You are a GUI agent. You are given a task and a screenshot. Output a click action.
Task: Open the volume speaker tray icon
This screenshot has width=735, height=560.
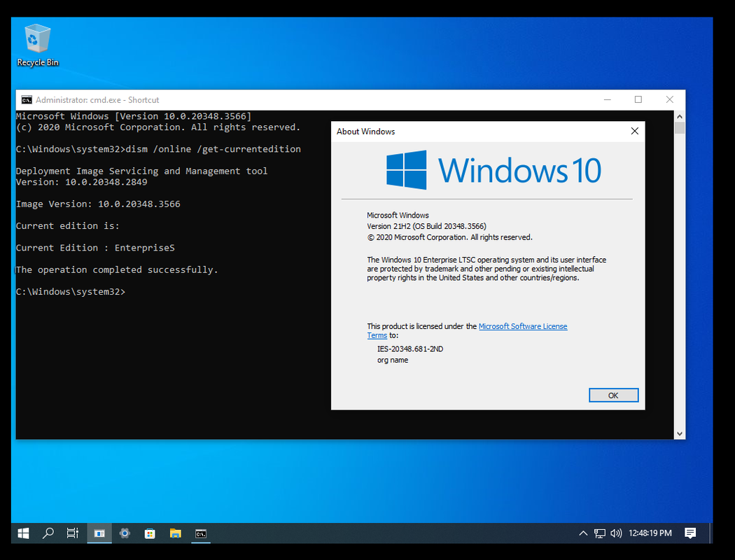[x=616, y=533]
